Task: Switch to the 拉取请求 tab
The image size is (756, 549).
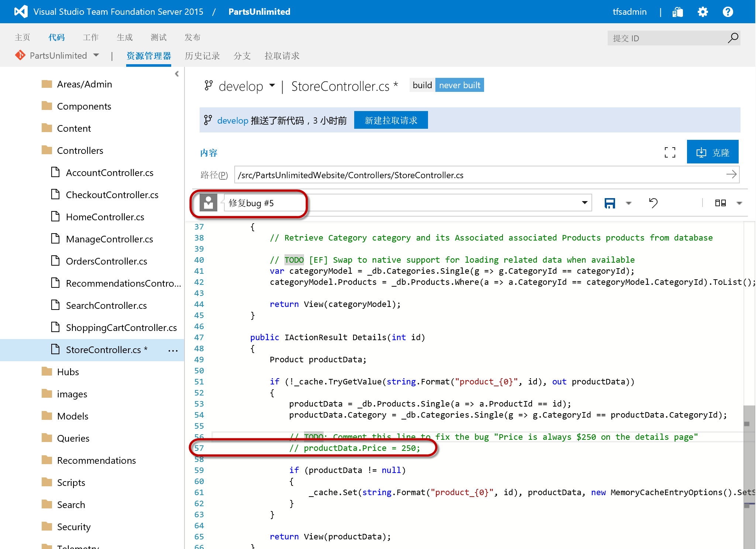Action: click(x=282, y=56)
